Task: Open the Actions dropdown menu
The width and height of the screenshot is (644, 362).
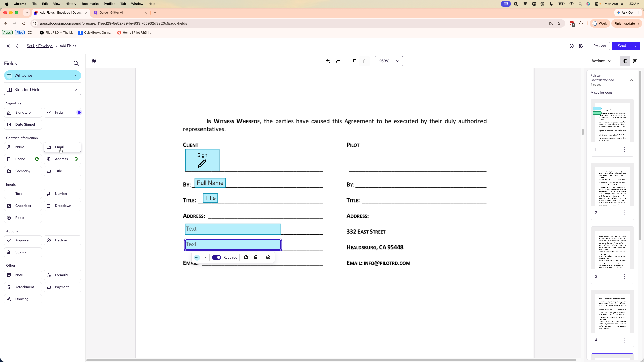Action: [601, 61]
